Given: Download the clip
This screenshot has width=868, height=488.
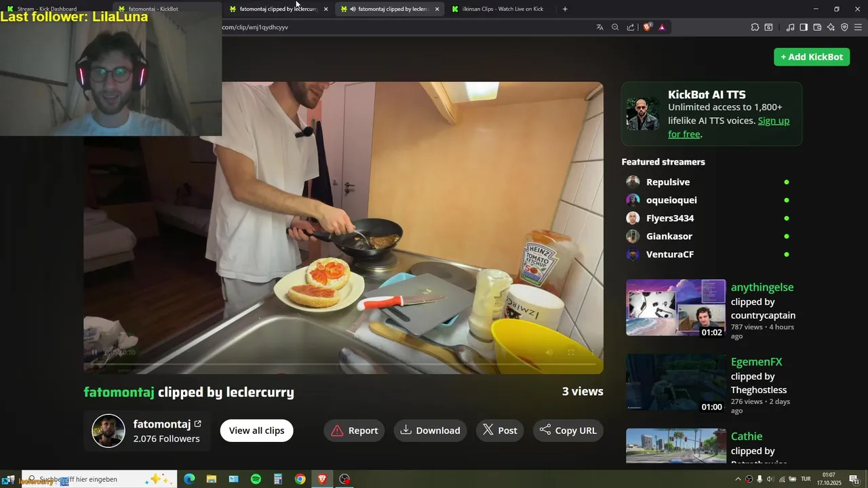Looking at the screenshot, I should click(x=430, y=430).
